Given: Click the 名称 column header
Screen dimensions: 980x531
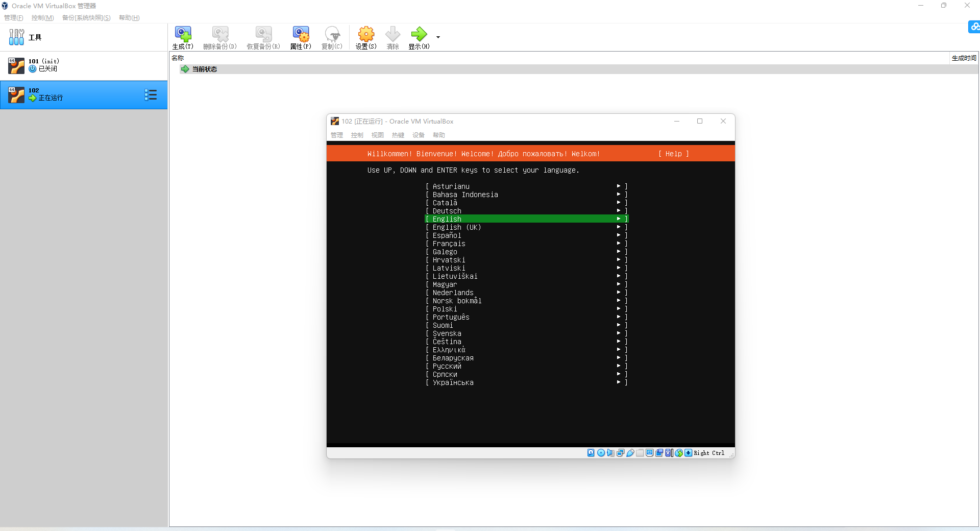Looking at the screenshot, I should (178, 58).
